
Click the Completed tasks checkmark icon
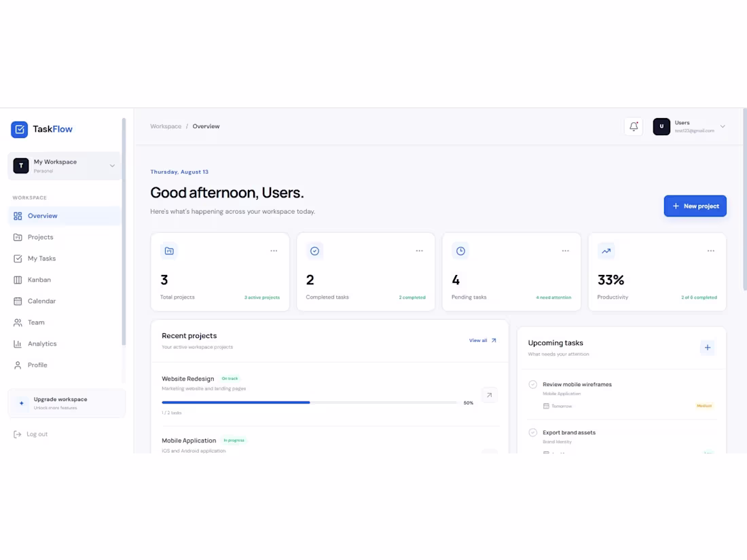314,251
